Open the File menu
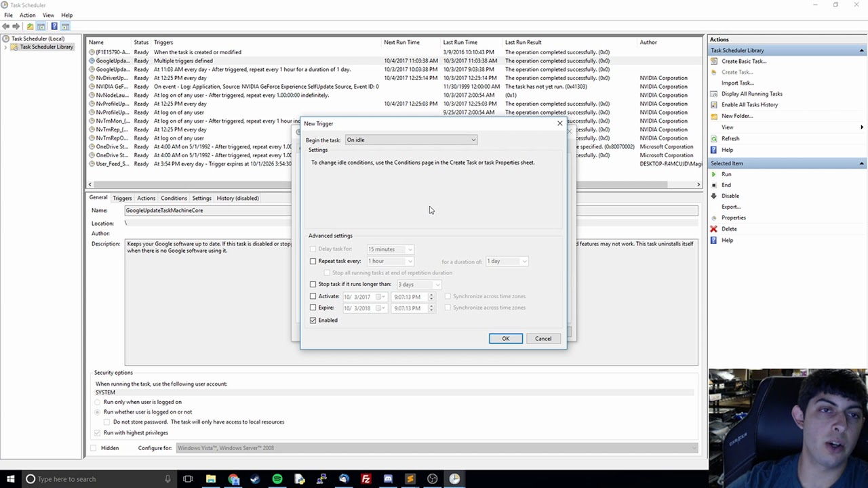The image size is (868, 488). 8,15
